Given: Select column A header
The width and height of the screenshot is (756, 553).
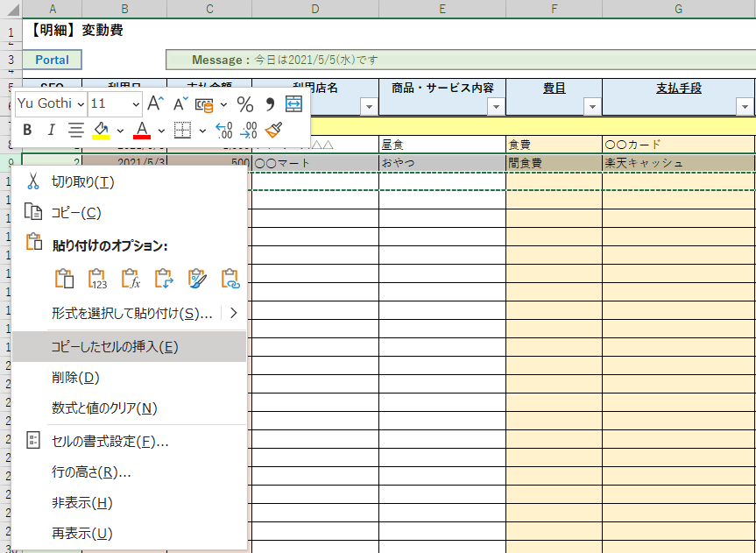Looking at the screenshot, I should point(52,9).
